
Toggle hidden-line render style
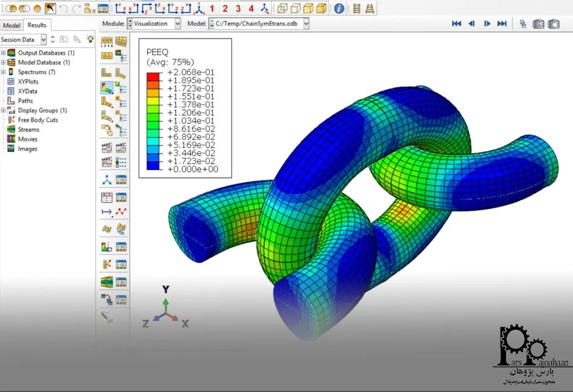296,8
